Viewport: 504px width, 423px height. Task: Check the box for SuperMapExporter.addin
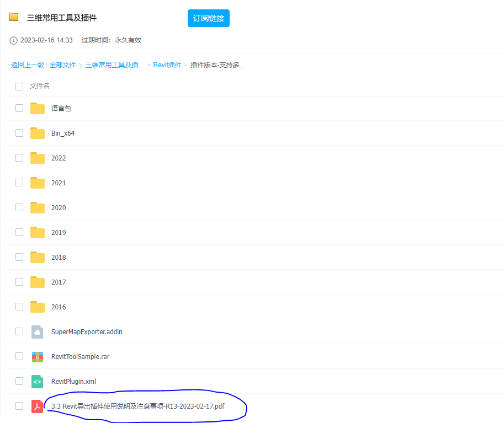[x=19, y=331]
